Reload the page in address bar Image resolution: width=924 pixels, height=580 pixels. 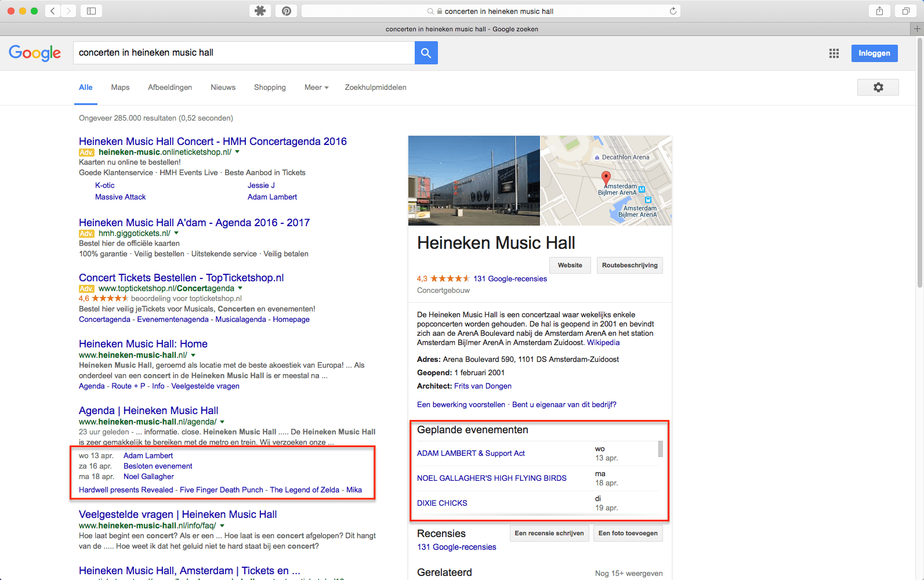(x=673, y=11)
